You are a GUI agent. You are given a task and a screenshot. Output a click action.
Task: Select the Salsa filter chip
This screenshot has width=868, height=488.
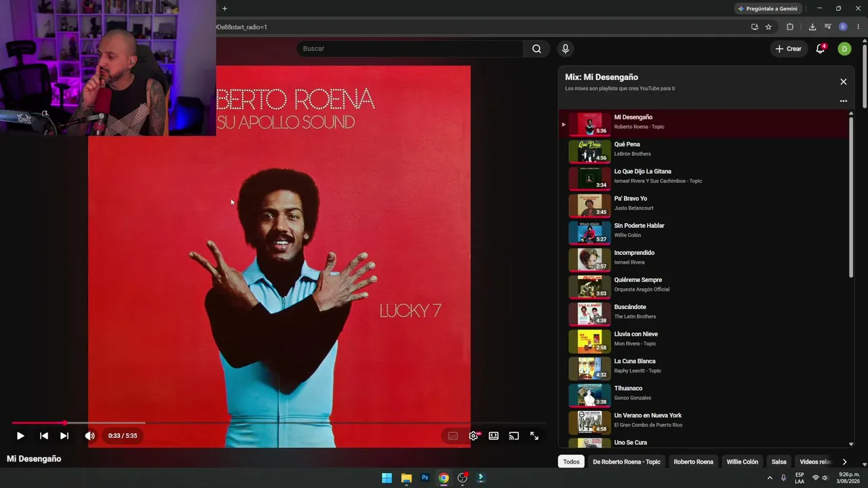[779, 462]
